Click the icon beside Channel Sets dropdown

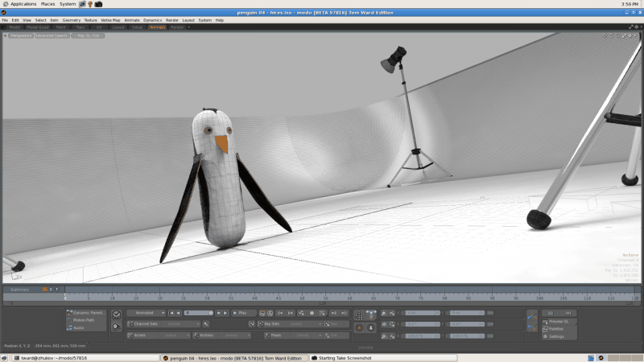coord(206,324)
